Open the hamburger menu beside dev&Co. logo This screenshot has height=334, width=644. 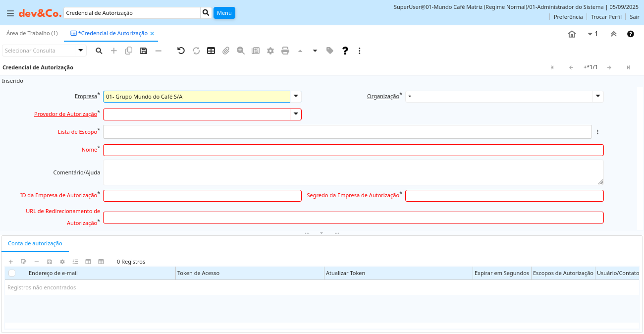[x=10, y=13]
